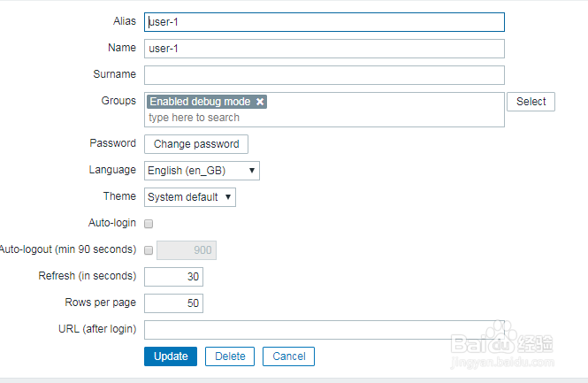The width and height of the screenshot is (588, 383).
Task: Click the empty Surname field
Action: pyautogui.click(x=324, y=75)
